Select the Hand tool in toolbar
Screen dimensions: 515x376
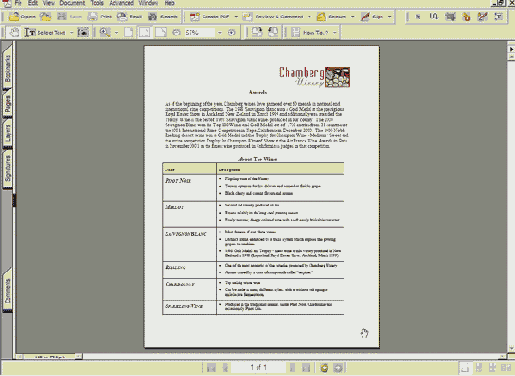[x=14, y=32]
